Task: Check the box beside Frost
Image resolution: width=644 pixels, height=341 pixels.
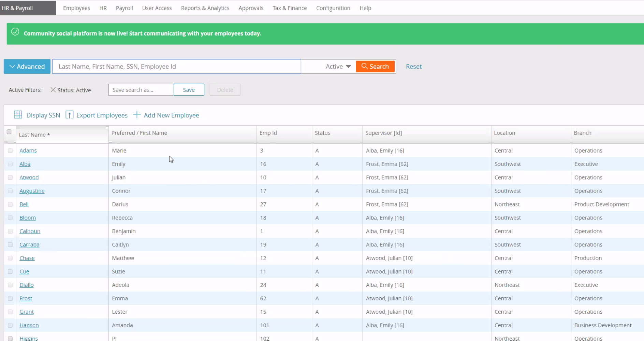Action: [10, 298]
